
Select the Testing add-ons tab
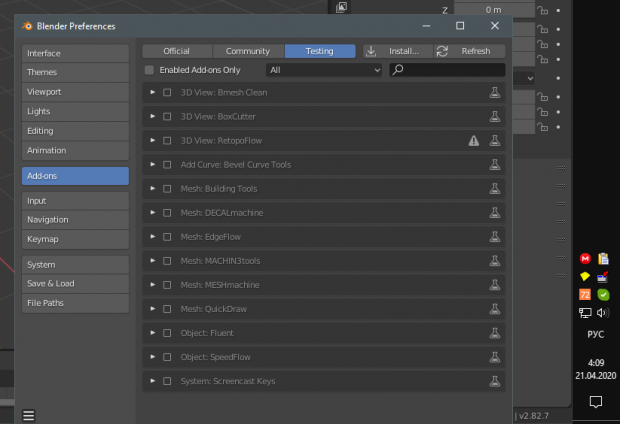point(319,51)
